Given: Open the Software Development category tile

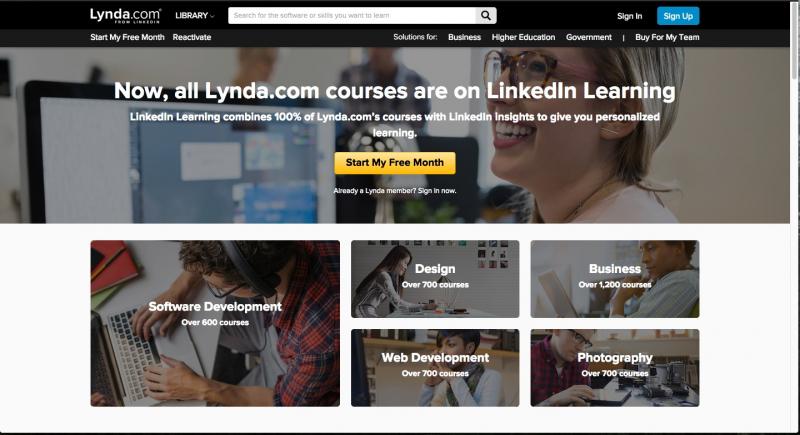Looking at the screenshot, I should (x=215, y=323).
